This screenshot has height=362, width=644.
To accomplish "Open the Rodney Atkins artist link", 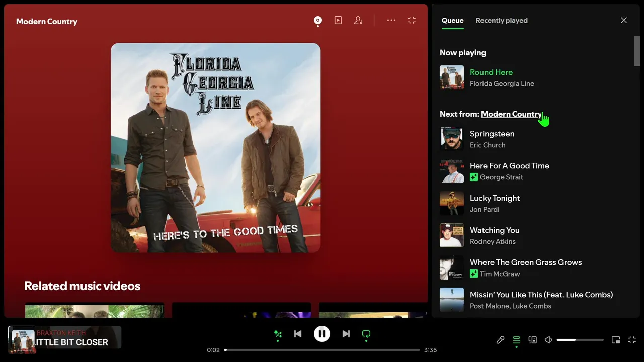I will 493,241.
